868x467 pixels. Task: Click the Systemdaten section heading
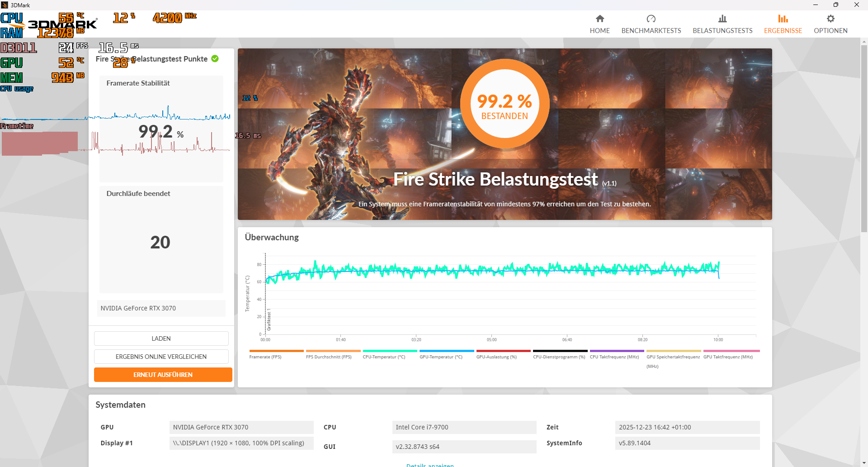[x=120, y=405]
